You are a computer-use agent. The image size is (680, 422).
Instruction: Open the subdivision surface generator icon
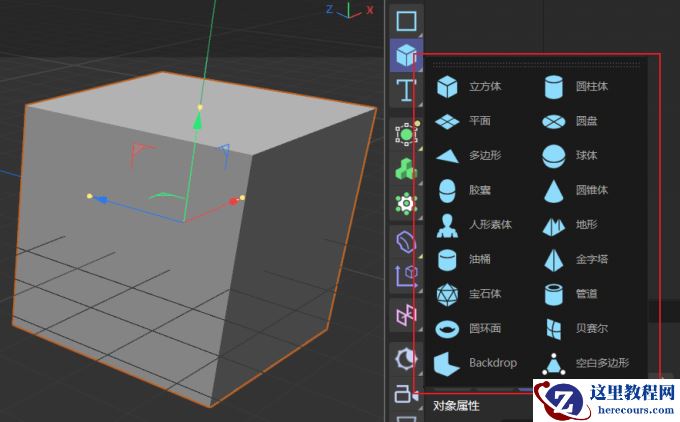[407, 134]
